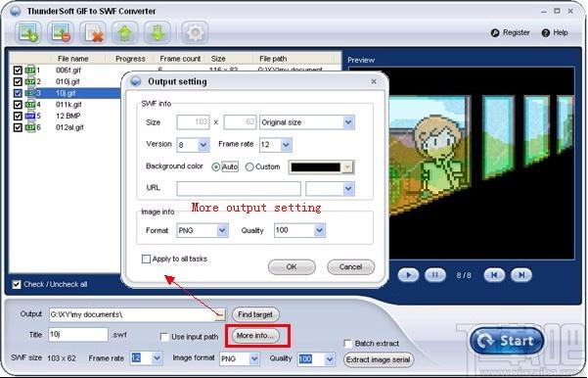
Task: Select the 012al.gif file row
Action: pos(68,127)
